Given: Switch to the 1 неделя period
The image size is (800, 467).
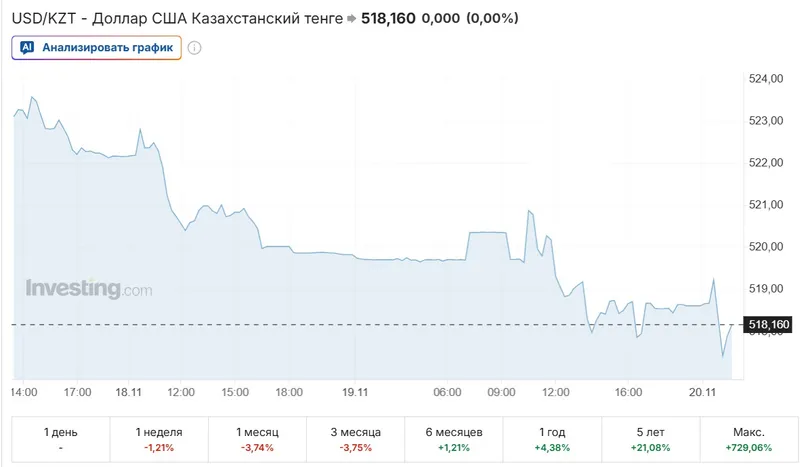Looking at the screenshot, I should coord(159,439).
